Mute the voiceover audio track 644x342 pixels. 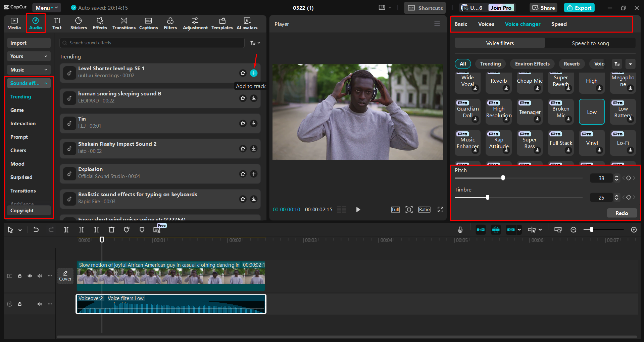[40, 304]
